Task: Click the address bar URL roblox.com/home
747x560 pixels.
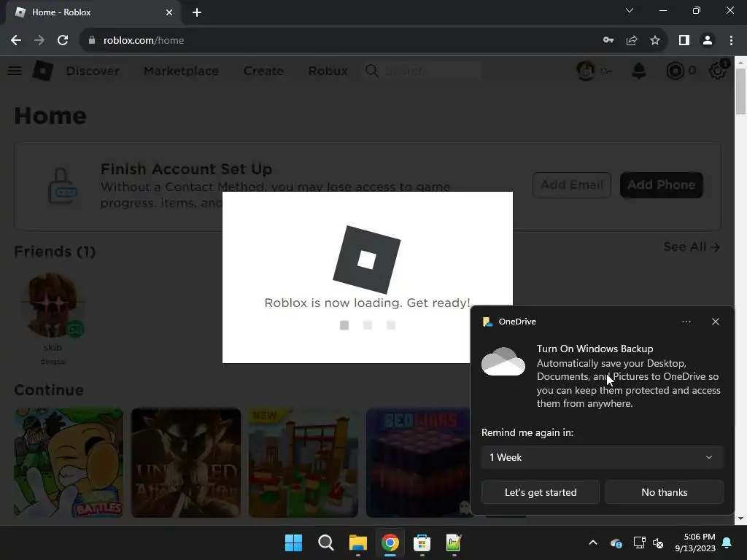Action: click(144, 41)
